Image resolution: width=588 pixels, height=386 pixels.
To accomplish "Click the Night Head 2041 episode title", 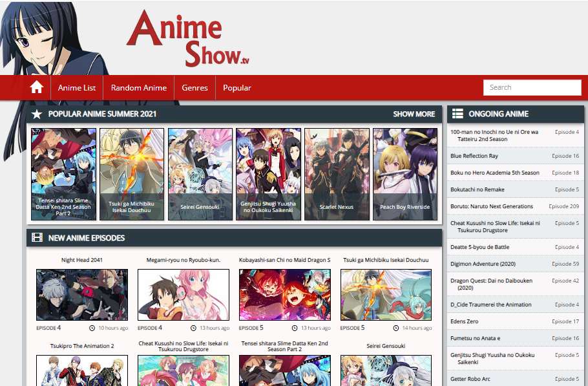I will pos(82,259).
